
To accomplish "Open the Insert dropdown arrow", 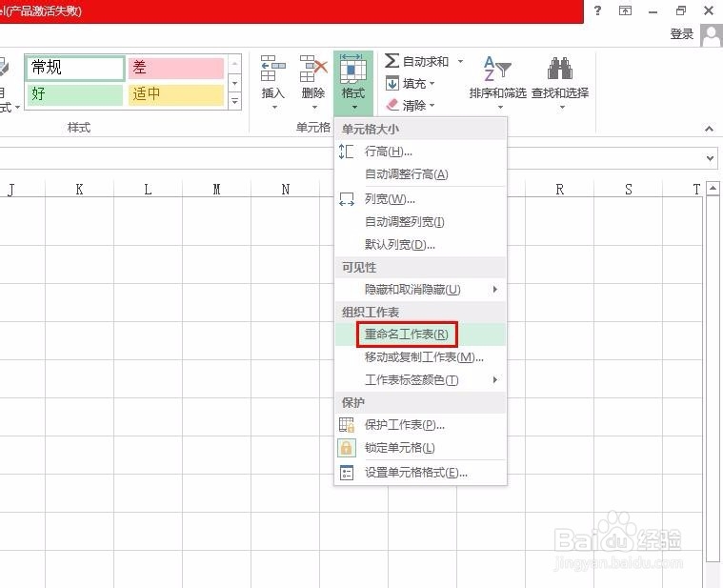I will click(274, 108).
